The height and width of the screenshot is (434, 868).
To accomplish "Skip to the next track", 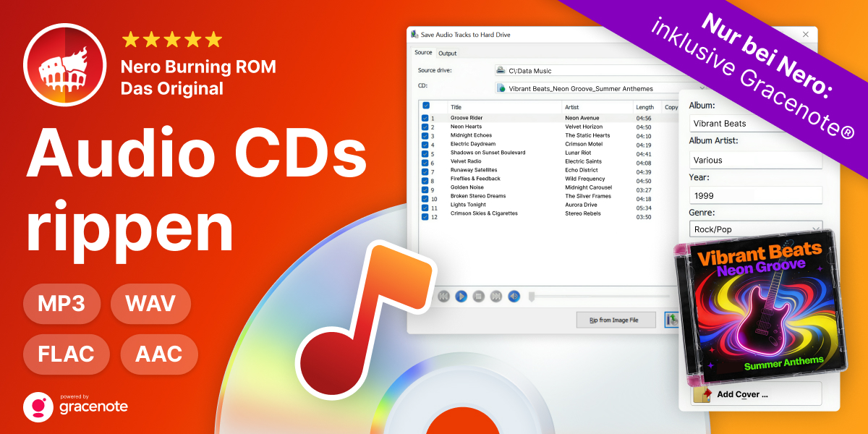I will coord(496,296).
